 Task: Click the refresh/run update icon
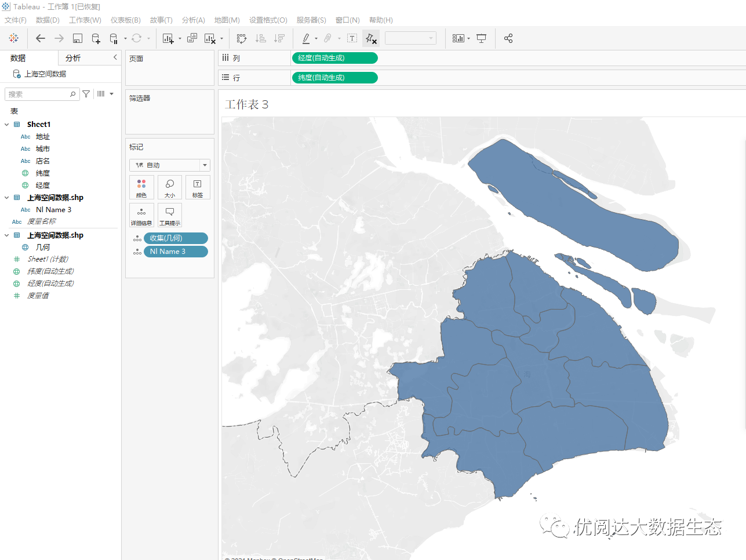click(x=136, y=38)
